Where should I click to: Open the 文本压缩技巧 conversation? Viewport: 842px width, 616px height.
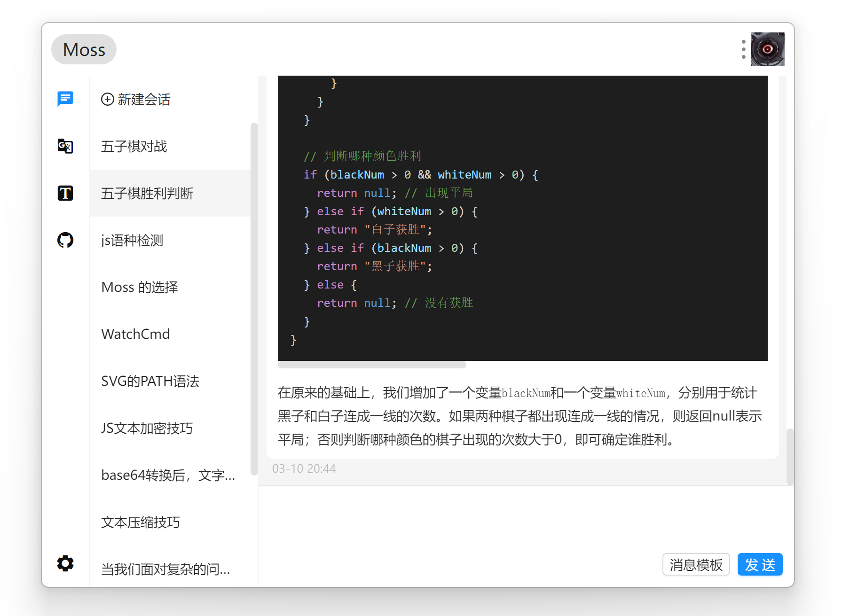click(x=170, y=522)
